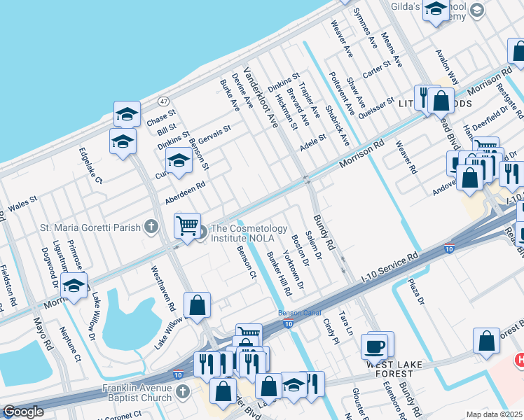Click the Bundy Rd label near Salem Dr
Image resolution: width=524 pixels, height=420 pixels.
[324, 232]
